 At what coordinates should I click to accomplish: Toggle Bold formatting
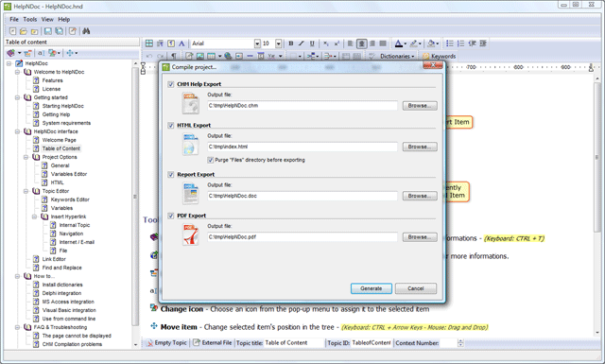[291, 43]
